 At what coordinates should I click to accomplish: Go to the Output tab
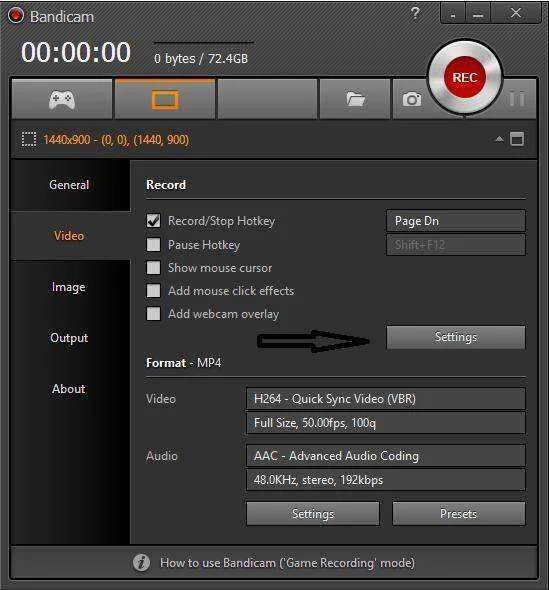tap(70, 338)
